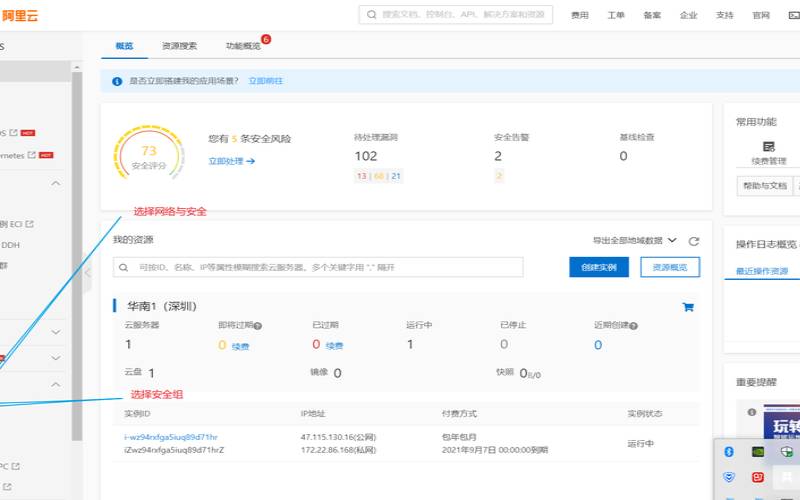The width and height of the screenshot is (800, 500).
Task: Focus the top global search field
Action: click(x=456, y=15)
